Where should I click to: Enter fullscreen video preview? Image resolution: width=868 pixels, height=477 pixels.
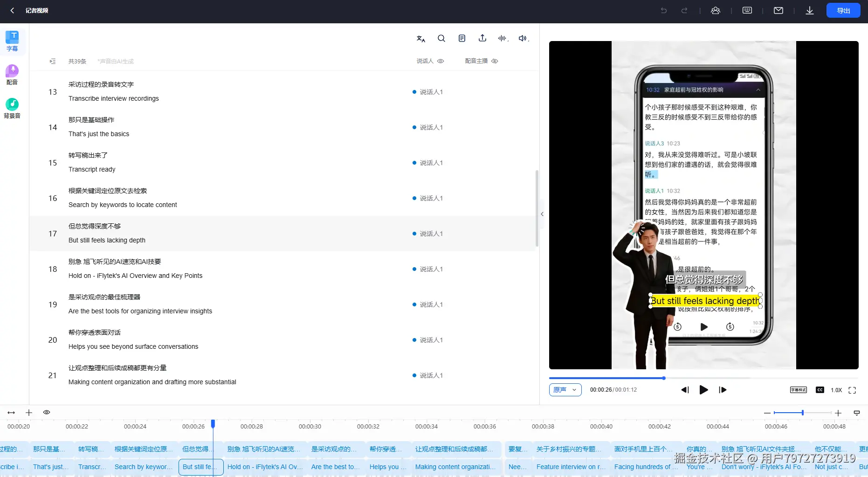tap(852, 390)
